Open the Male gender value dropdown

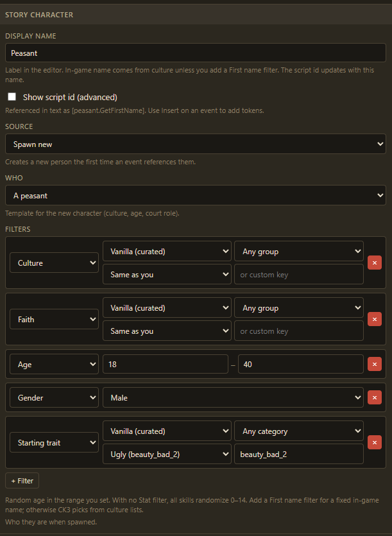pos(233,397)
